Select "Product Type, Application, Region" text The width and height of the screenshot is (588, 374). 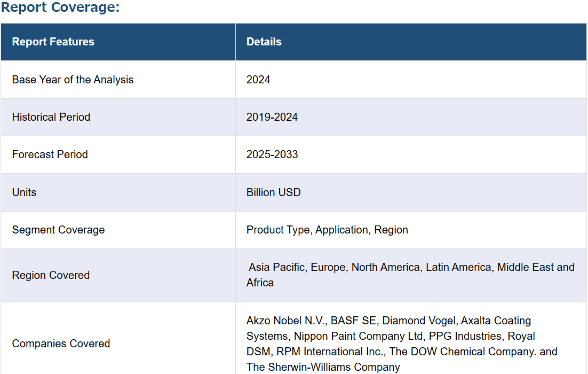click(x=327, y=230)
